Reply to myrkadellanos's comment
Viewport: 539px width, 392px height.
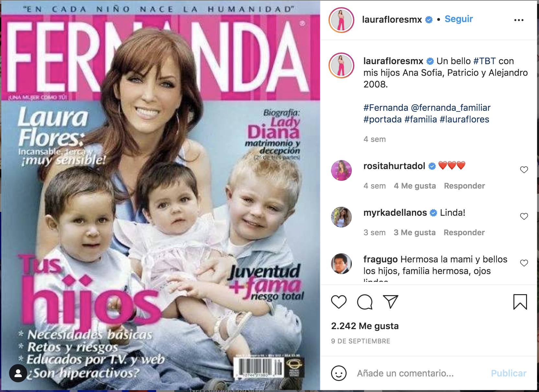[x=464, y=233]
